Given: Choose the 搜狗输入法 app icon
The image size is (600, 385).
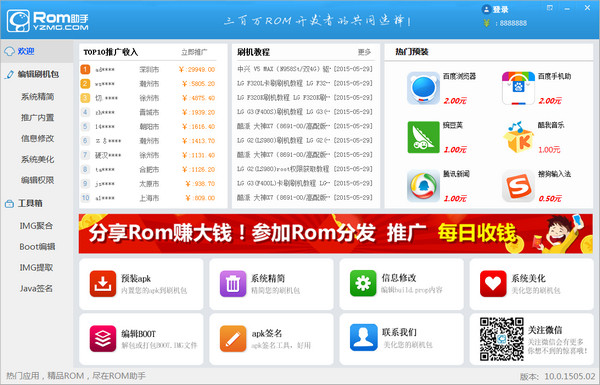Looking at the screenshot, I should [x=518, y=186].
